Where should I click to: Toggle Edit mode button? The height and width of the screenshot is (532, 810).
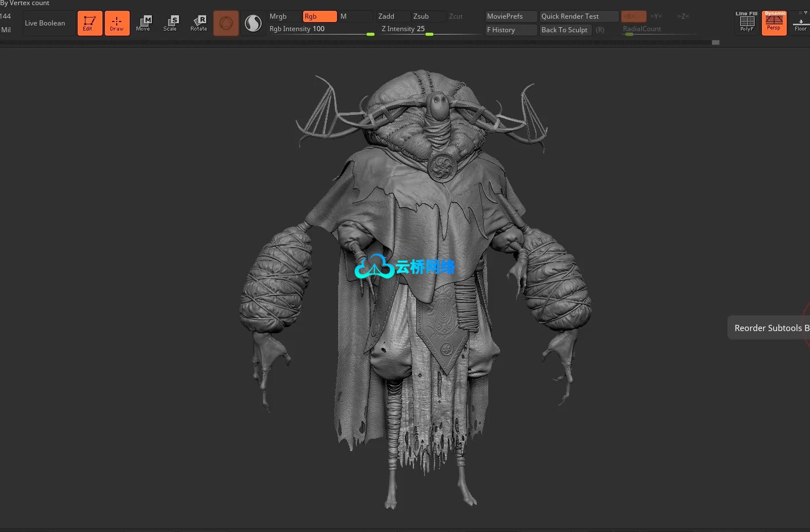click(89, 23)
